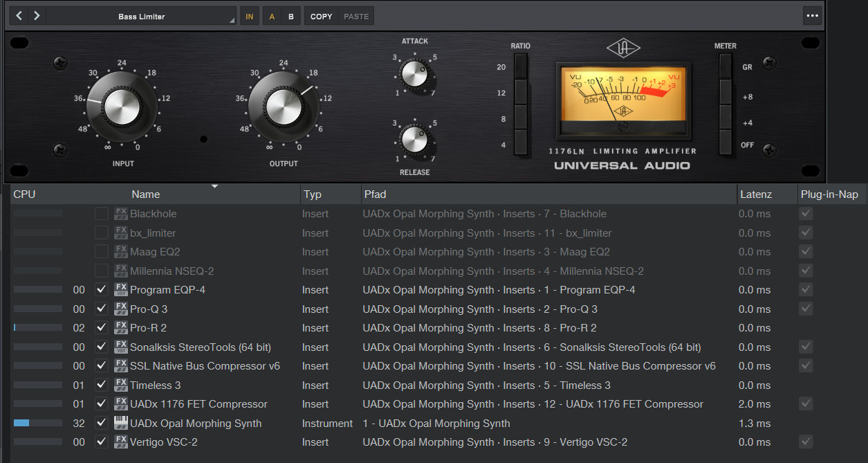
Task: Sort by the Name column header
Action: pyautogui.click(x=146, y=194)
